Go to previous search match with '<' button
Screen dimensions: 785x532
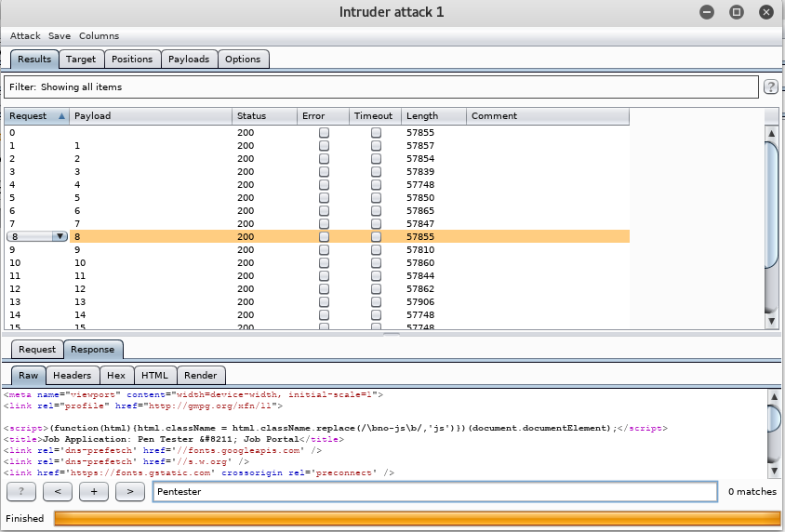(x=58, y=491)
